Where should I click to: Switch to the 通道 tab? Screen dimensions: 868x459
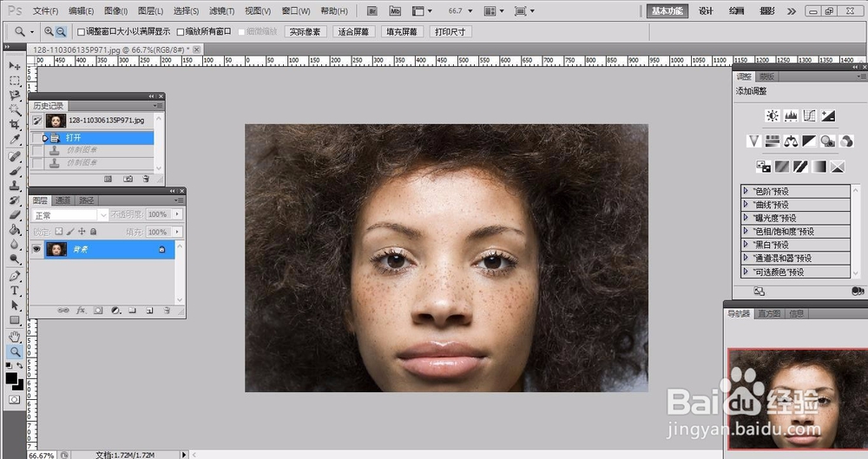click(x=62, y=200)
